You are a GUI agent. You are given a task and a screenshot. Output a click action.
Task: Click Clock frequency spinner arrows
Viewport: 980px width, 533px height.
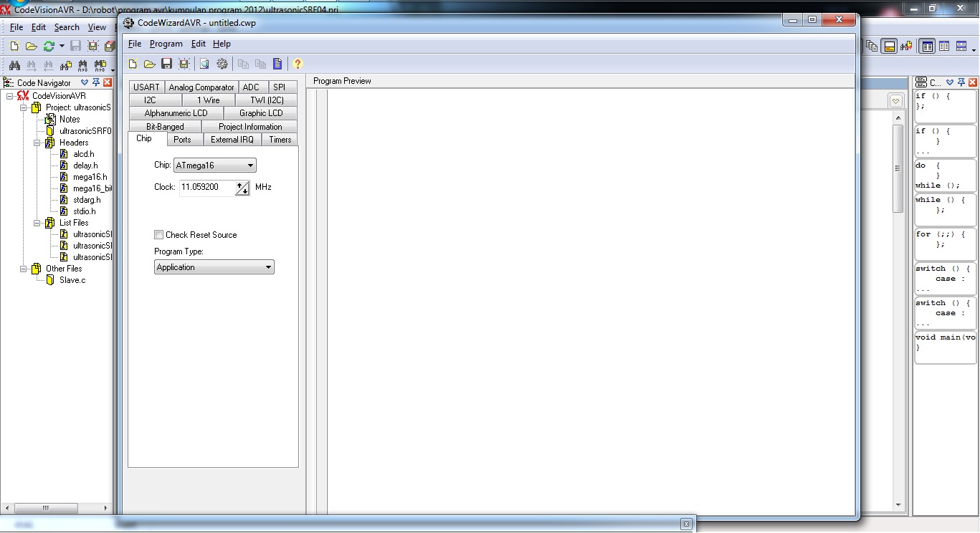(242, 188)
